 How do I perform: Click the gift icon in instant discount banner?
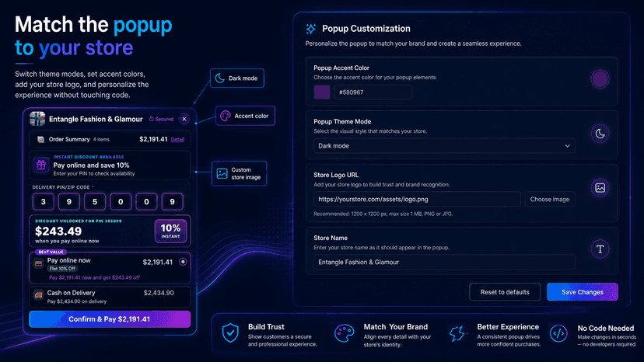tap(41, 165)
